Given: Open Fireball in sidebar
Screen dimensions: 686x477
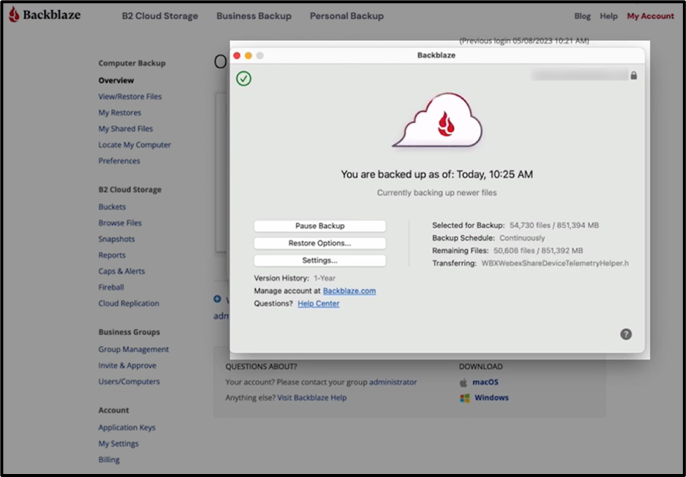Looking at the screenshot, I should click(x=111, y=288).
